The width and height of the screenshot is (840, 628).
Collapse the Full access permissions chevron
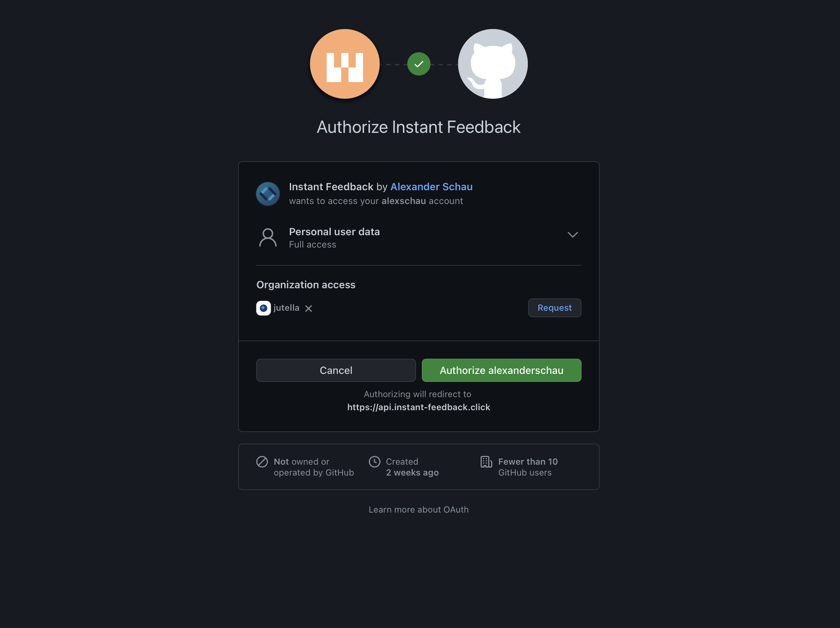(x=573, y=235)
